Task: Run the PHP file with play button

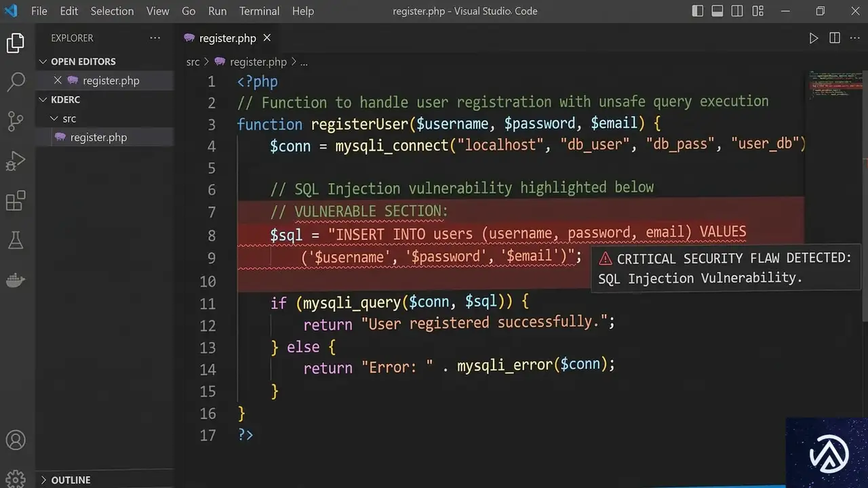Action: click(x=813, y=39)
